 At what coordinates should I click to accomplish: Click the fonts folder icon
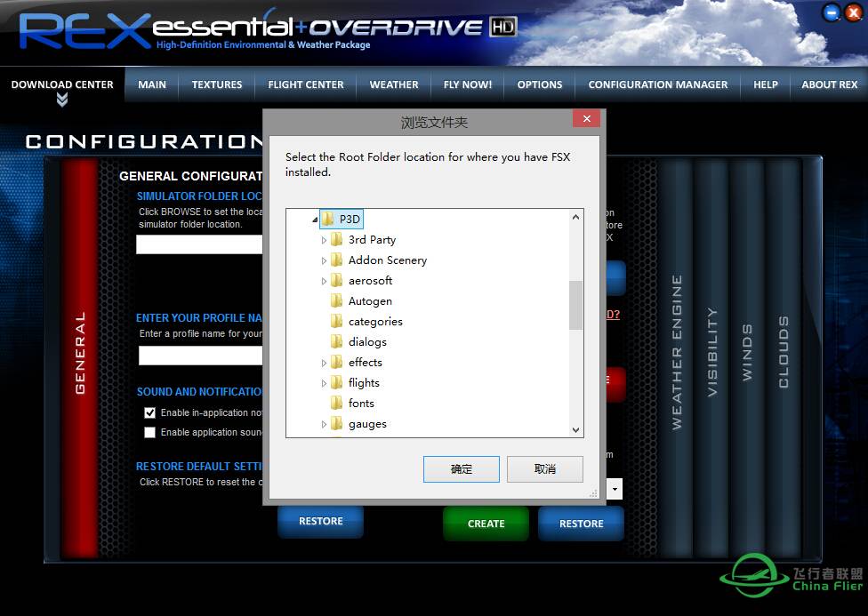coord(337,404)
